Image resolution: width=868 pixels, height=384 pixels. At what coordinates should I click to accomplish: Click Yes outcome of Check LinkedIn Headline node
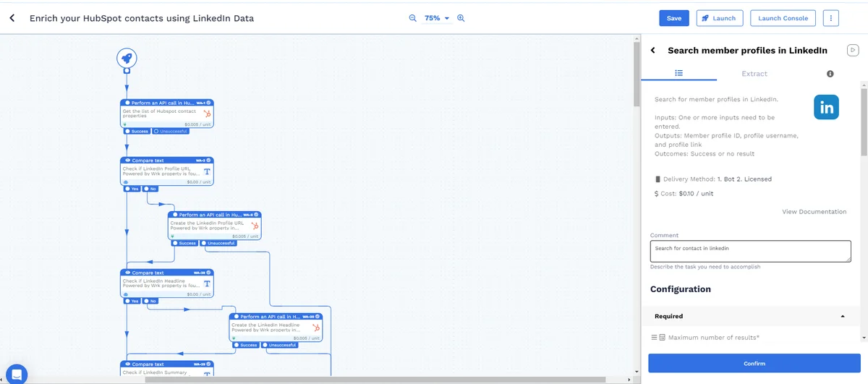click(132, 301)
